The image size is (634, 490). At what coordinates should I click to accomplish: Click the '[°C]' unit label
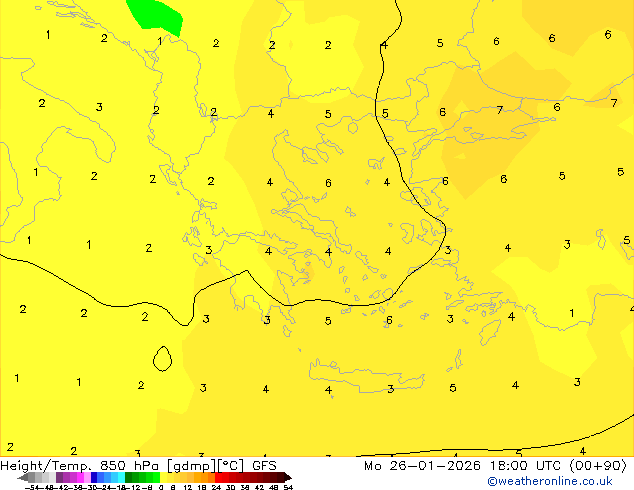click(231, 466)
